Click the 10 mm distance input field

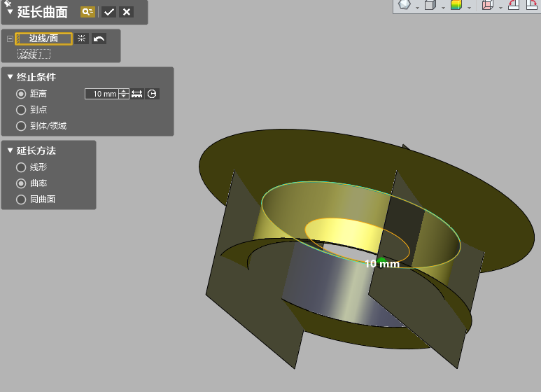(101, 94)
